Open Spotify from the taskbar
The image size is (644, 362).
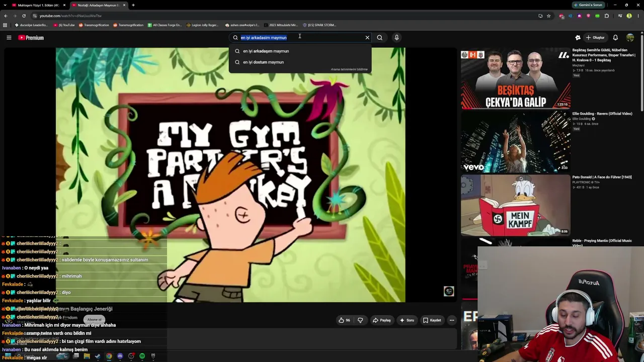(x=142, y=356)
